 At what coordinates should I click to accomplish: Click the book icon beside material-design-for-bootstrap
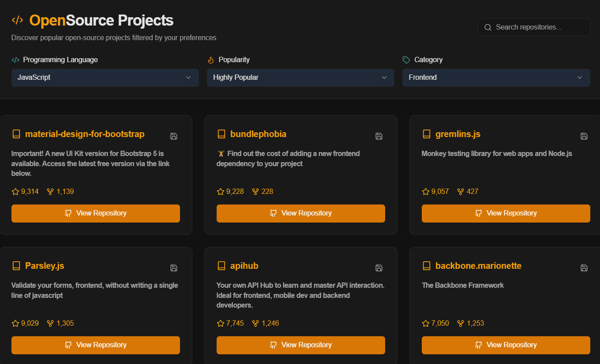16,134
